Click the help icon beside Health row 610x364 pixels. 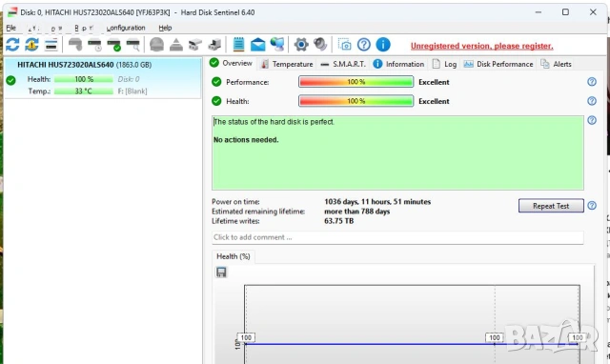click(592, 101)
